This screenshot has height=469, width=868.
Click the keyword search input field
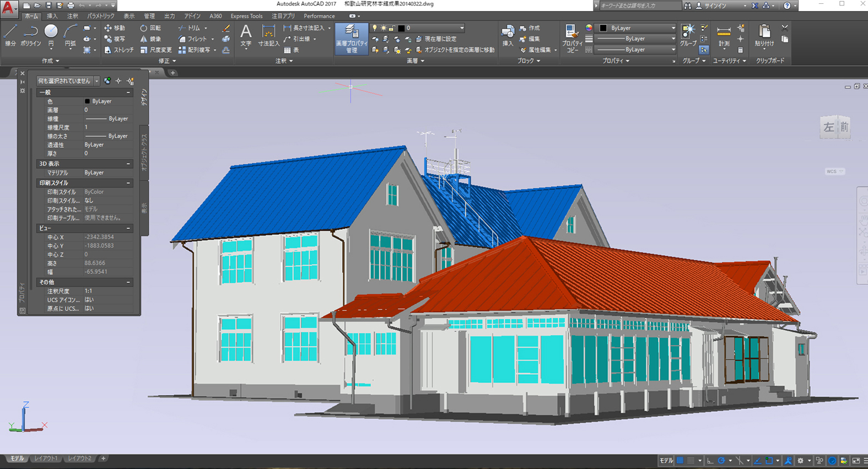point(639,6)
